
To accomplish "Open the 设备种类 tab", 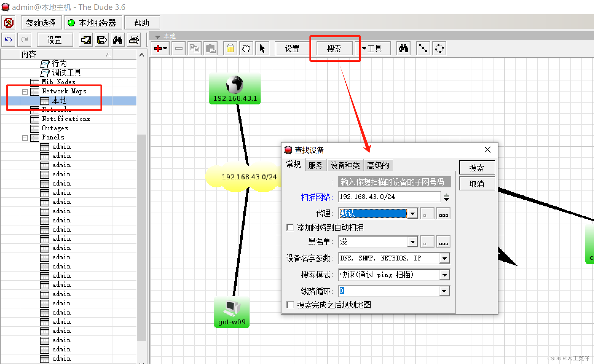I will [x=345, y=166].
